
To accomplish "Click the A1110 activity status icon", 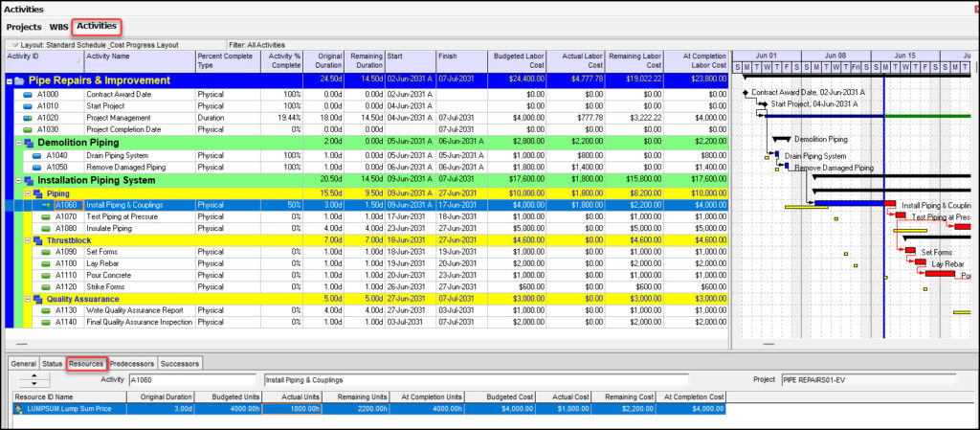I will [x=46, y=275].
